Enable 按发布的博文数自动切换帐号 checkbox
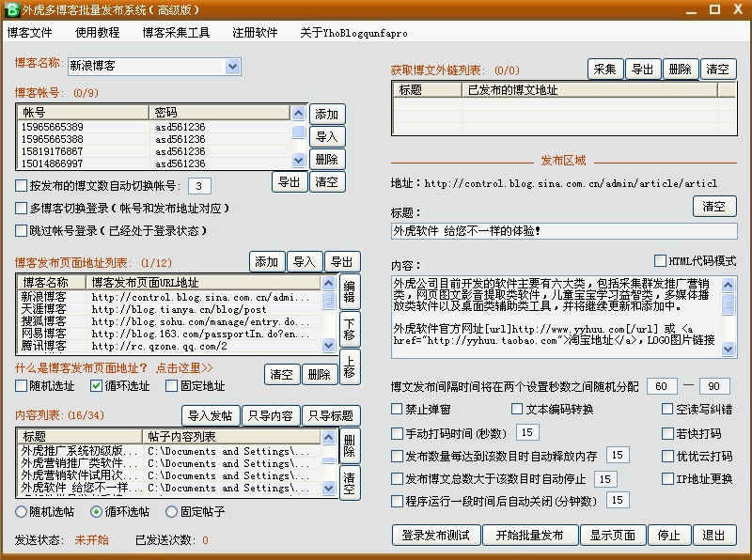Viewport: 752px width, 560px height. (21, 185)
